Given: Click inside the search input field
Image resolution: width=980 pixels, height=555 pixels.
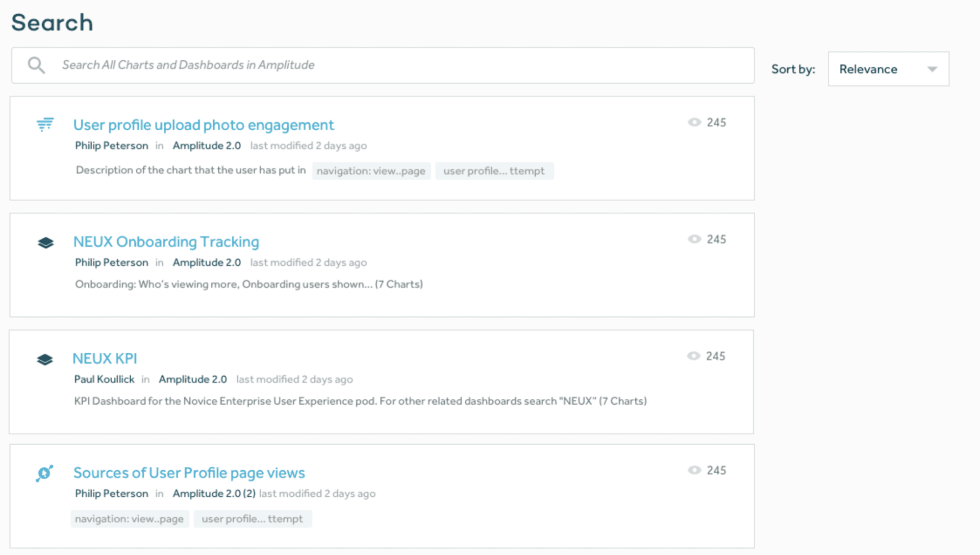Looking at the screenshot, I should click(x=294, y=64).
